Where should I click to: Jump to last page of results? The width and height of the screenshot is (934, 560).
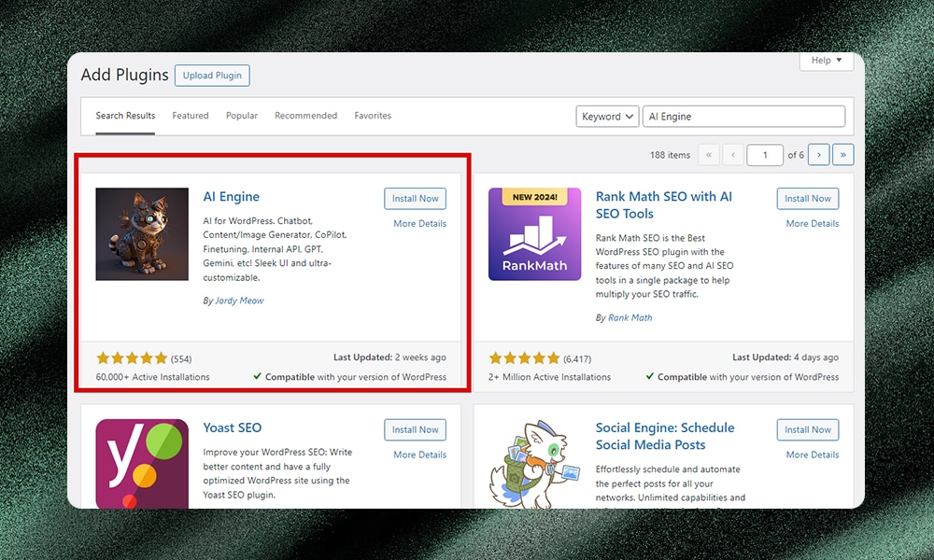point(843,155)
